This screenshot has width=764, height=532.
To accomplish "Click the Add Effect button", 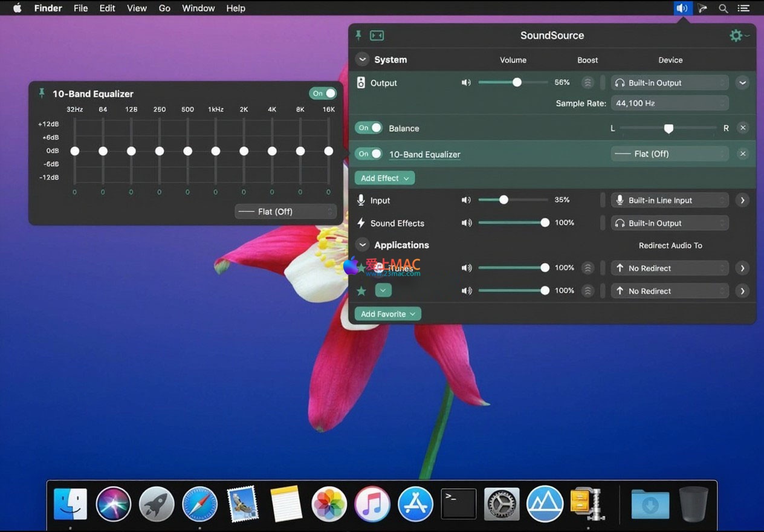I will point(384,178).
